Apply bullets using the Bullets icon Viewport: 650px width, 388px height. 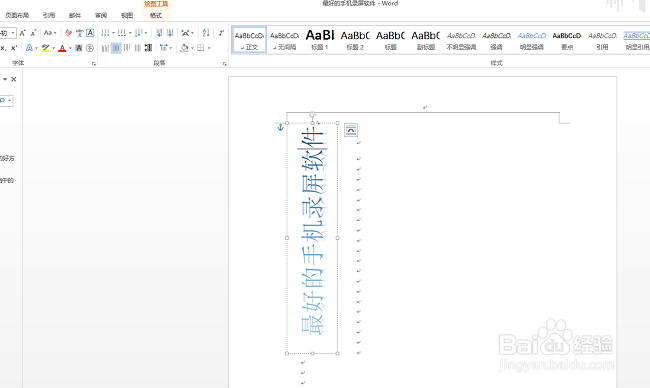point(105,33)
